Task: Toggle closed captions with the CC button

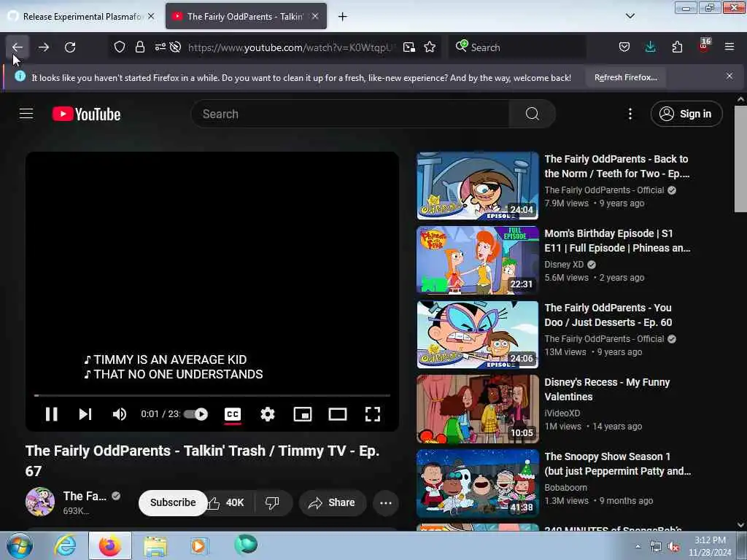Action: pyautogui.click(x=233, y=414)
